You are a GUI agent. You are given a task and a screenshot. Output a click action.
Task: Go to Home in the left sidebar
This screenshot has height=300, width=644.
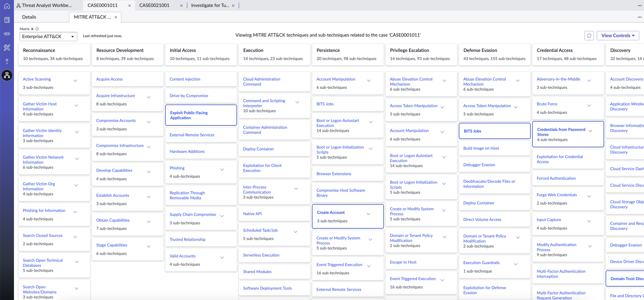7,6
